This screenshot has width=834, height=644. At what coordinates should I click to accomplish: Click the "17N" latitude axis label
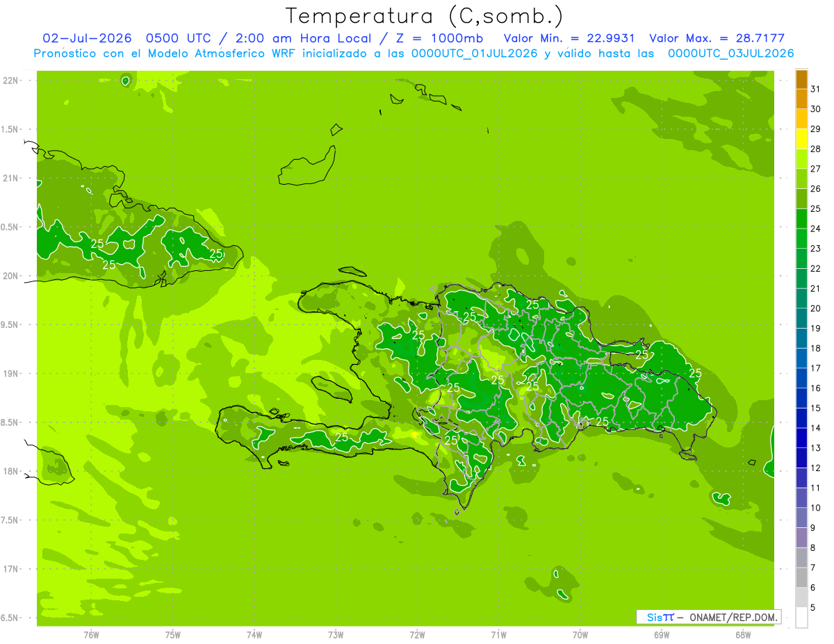[x=11, y=569]
